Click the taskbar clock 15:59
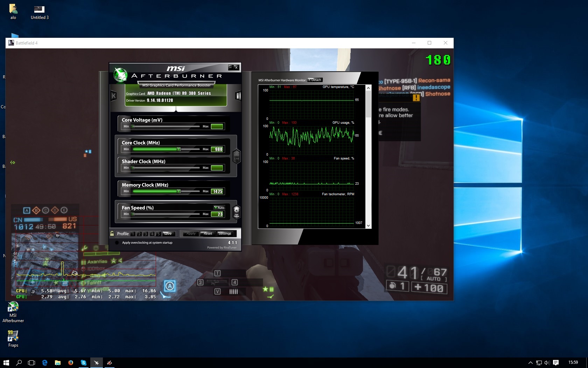Screen dimensions: 588x368 [573, 362]
